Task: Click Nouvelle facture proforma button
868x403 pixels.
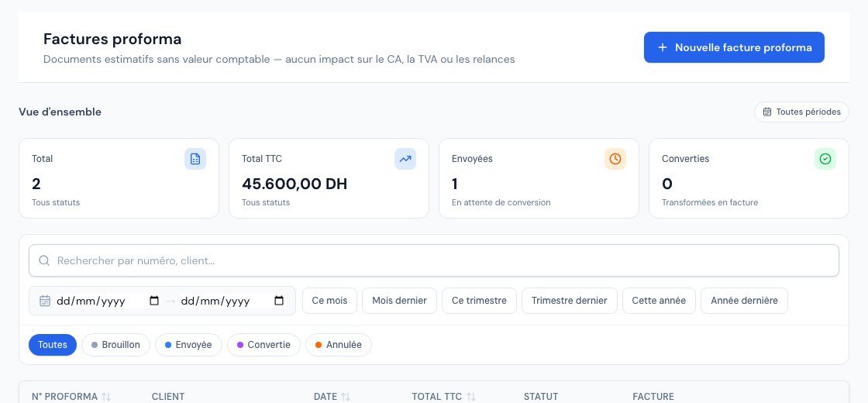Action: pyautogui.click(x=734, y=47)
